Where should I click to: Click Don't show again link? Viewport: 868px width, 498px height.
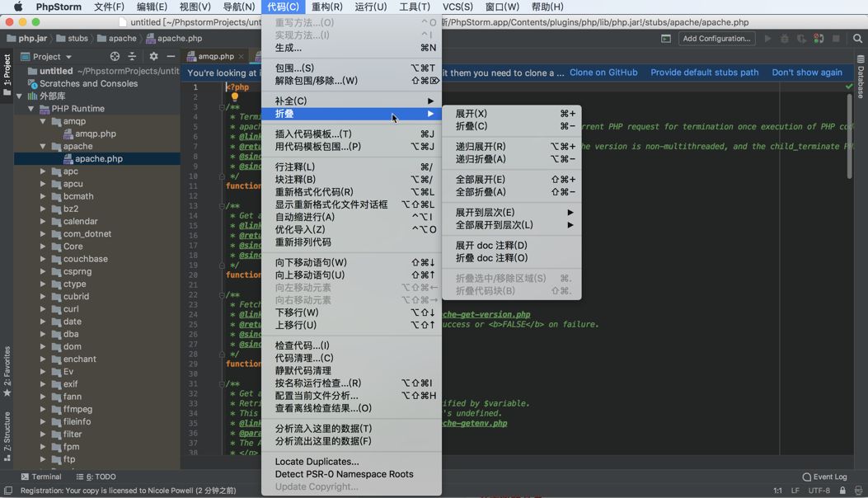(806, 73)
